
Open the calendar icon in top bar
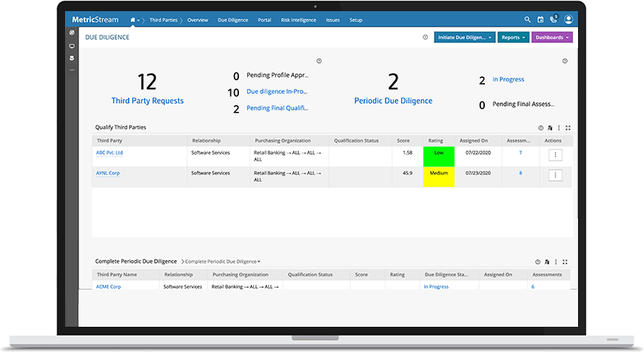[540, 20]
